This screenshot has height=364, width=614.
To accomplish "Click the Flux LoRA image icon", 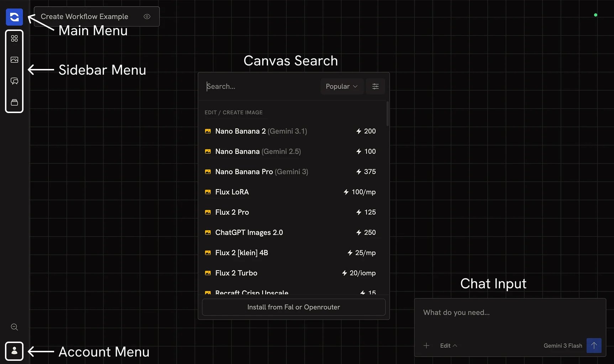I will pyautogui.click(x=208, y=192).
